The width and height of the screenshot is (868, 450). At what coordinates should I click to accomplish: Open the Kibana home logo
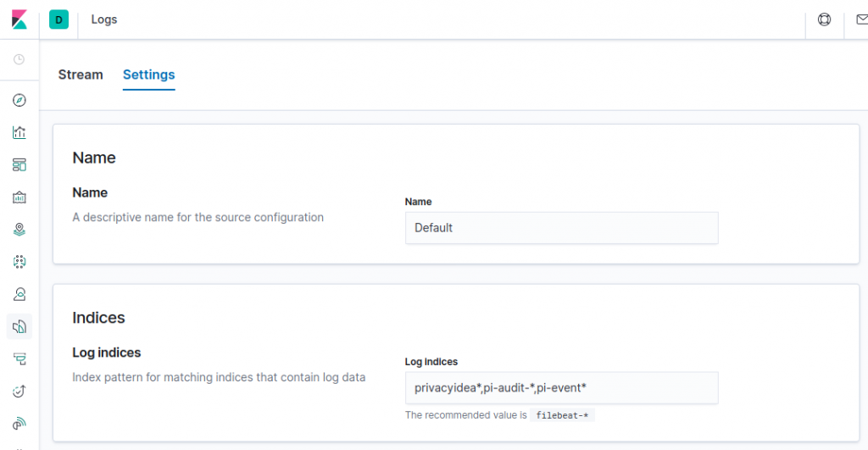(x=19, y=19)
